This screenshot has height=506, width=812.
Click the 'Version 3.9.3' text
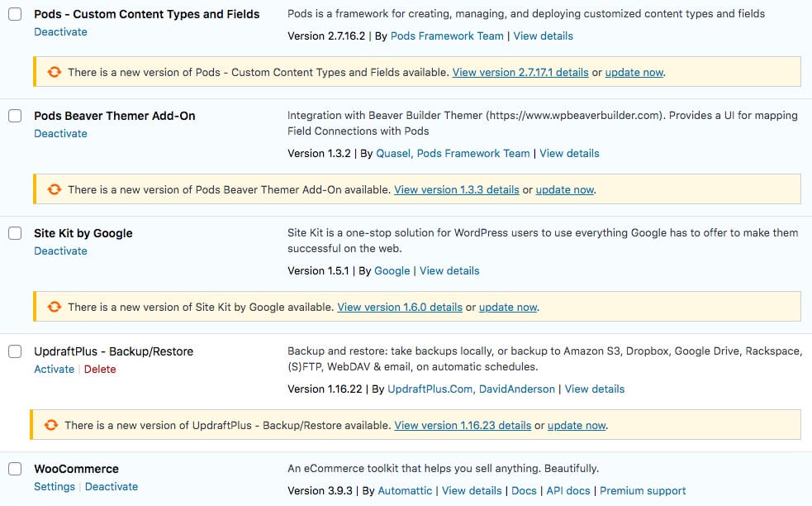click(320, 490)
